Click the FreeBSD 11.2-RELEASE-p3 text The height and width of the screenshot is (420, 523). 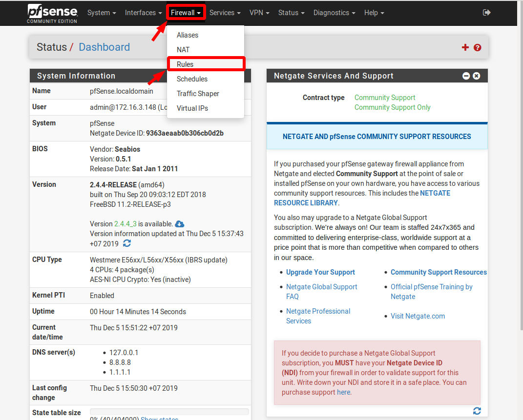130,204
